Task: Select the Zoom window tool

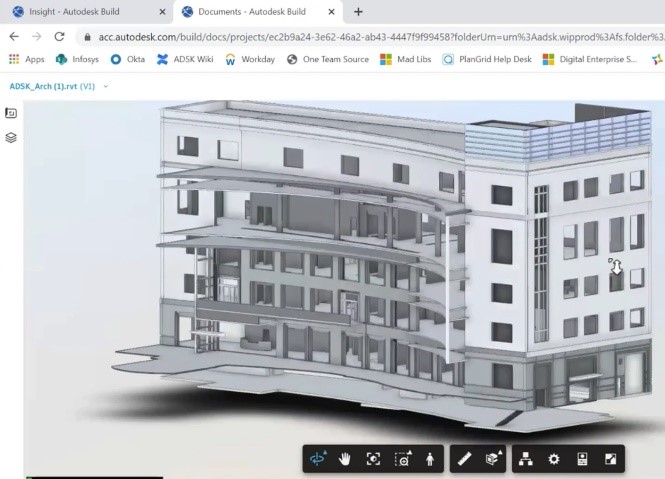Action: (402, 459)
